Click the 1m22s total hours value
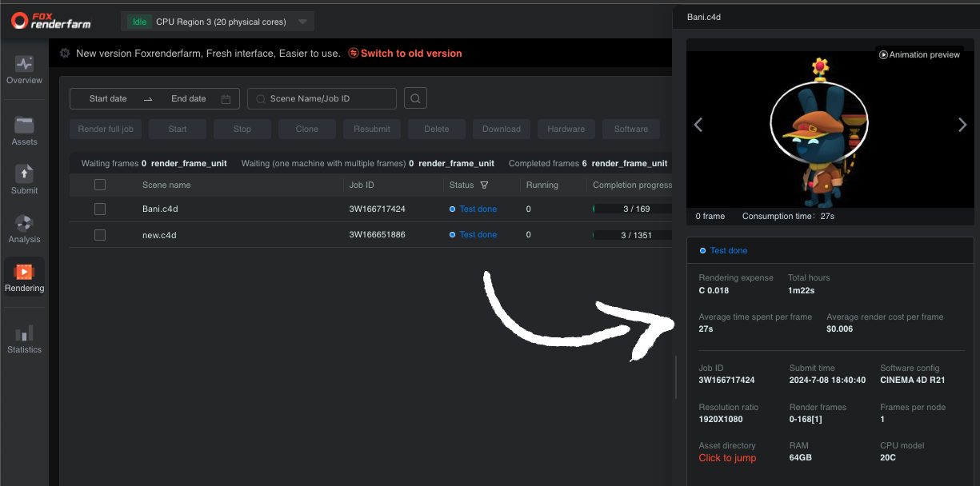 pos(801,290)
